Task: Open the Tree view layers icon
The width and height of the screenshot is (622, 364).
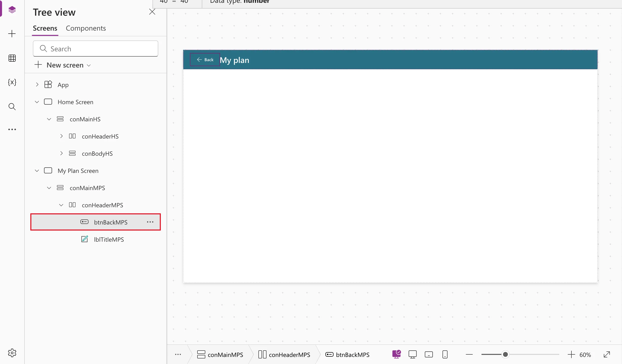Action: coord(12,10)
